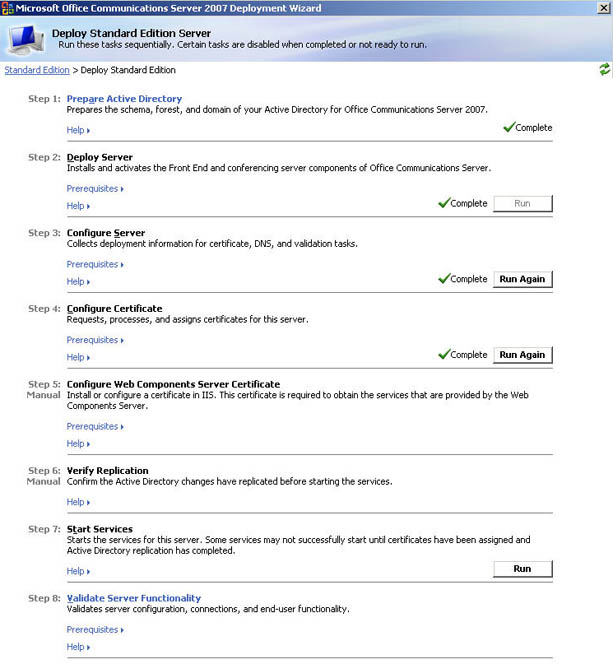Close the Deployment Wizard window
The height and width of the screenshot is (664, 613).
click(603, 8)
